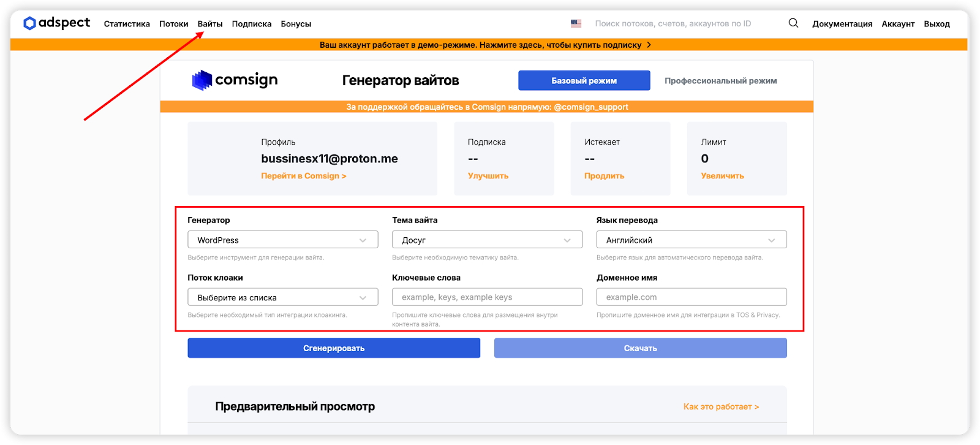The width and height of the screenshot is (980, 445).
Task: Click the Как это работает link
Action: (x=721, y=407)
